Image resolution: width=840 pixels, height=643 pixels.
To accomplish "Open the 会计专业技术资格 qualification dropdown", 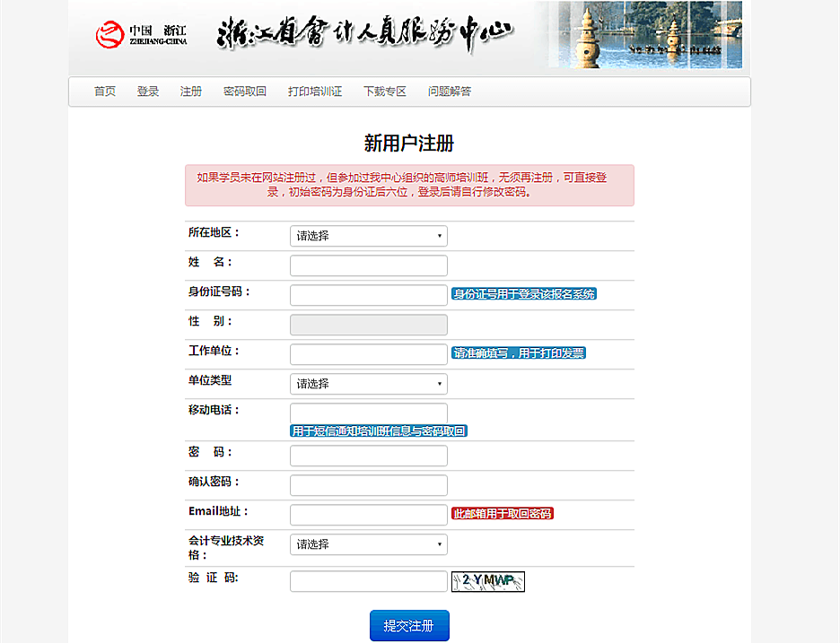I will coord(368,544).
